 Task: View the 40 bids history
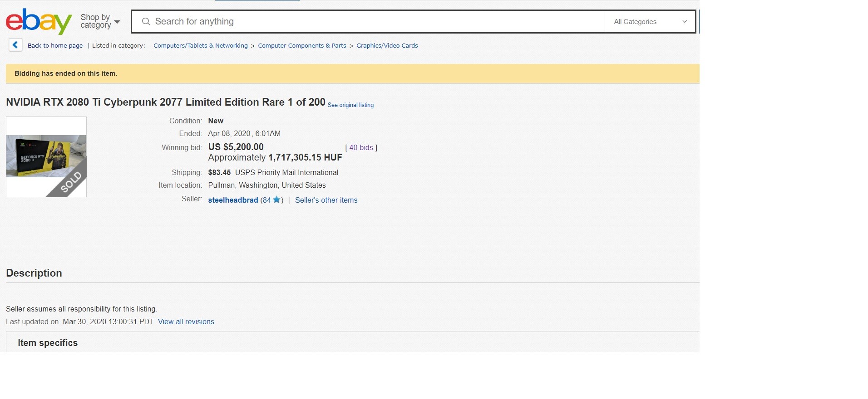point(361,148)
